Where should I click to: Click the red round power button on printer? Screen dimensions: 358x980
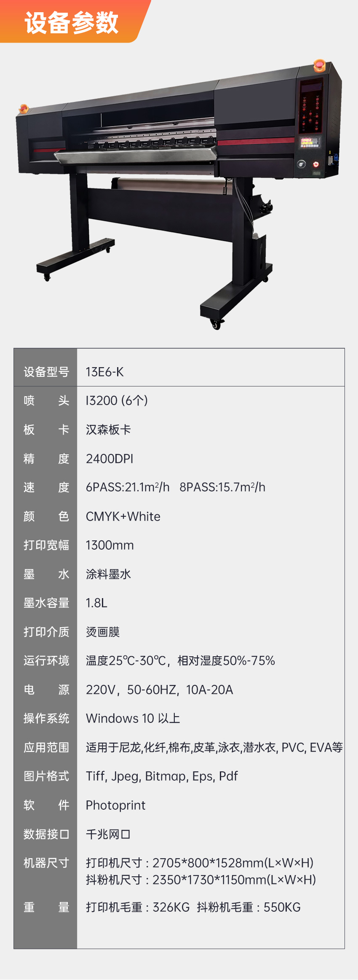point(316,164)
